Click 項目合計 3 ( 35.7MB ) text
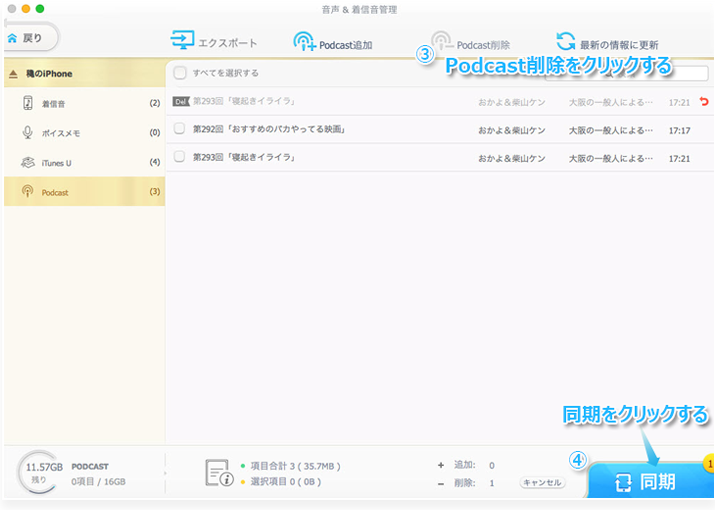 click(295, 466)
